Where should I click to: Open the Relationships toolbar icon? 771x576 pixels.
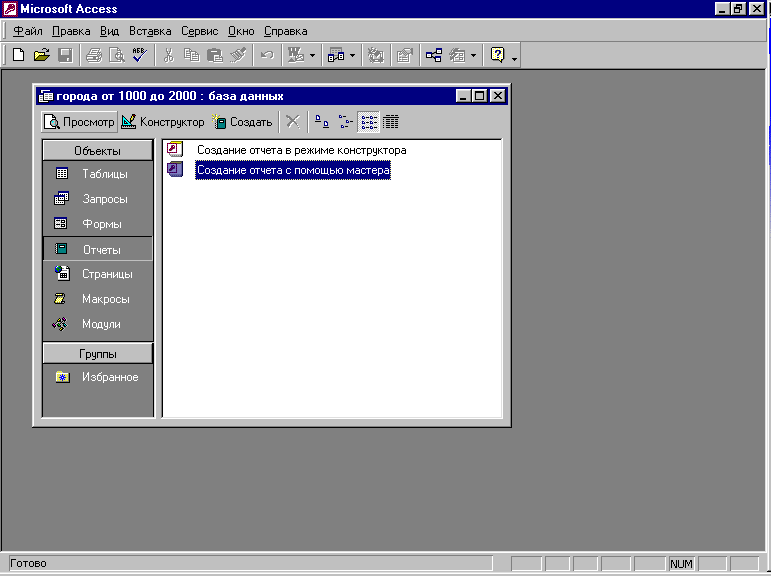click(434, 55)
